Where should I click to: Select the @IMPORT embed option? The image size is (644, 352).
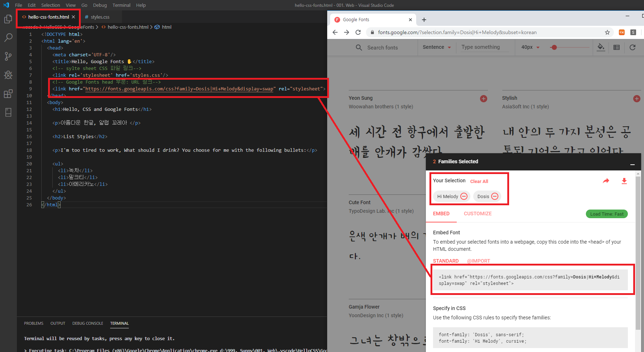[x=478, y=261]
